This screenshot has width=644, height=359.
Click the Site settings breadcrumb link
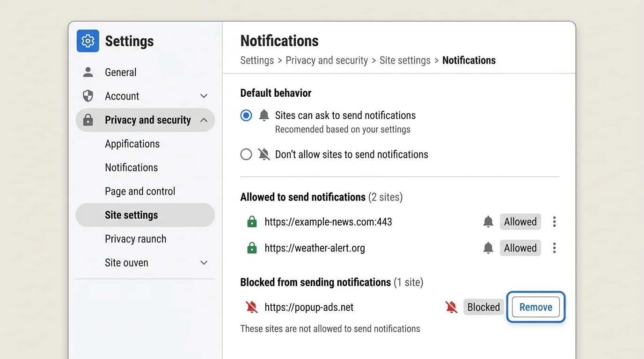tap(405, 60)
